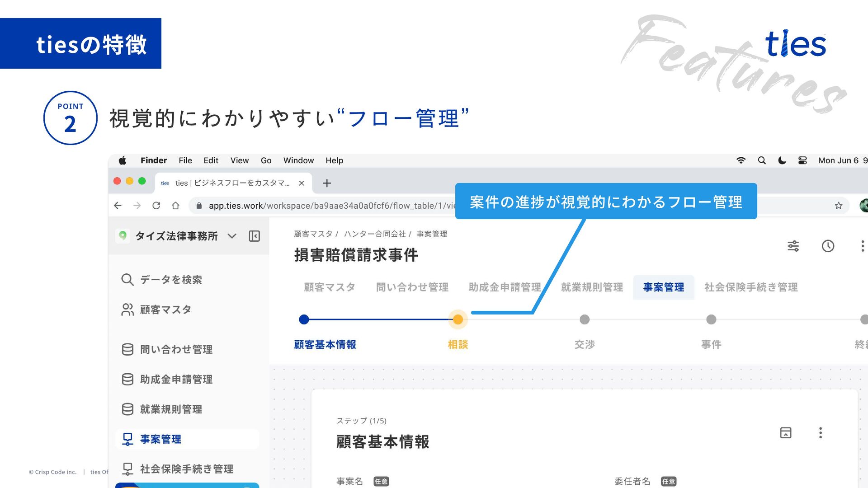Click the bookmark star in address bar
The width and height of the screenshot is (868, 488).
tap(839, 206)
